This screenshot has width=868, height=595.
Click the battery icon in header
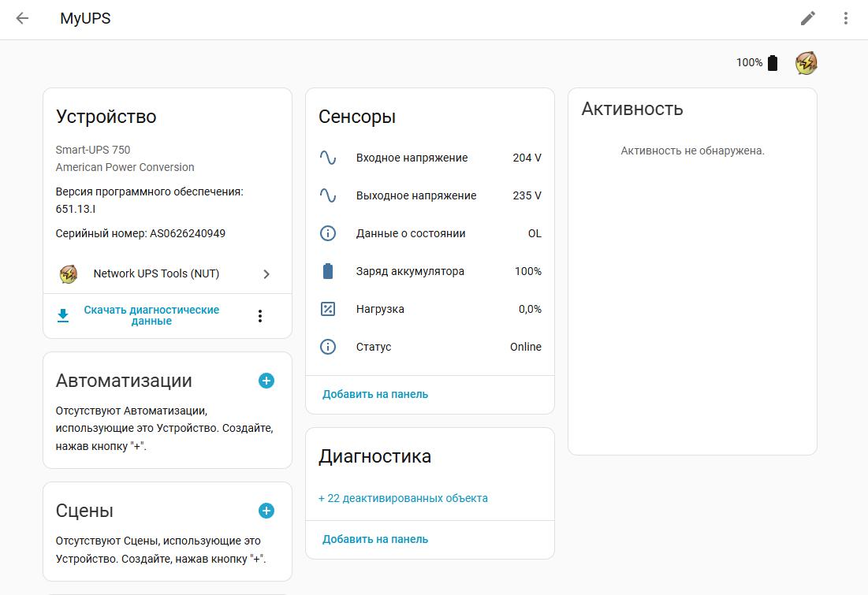coord(773,63)
